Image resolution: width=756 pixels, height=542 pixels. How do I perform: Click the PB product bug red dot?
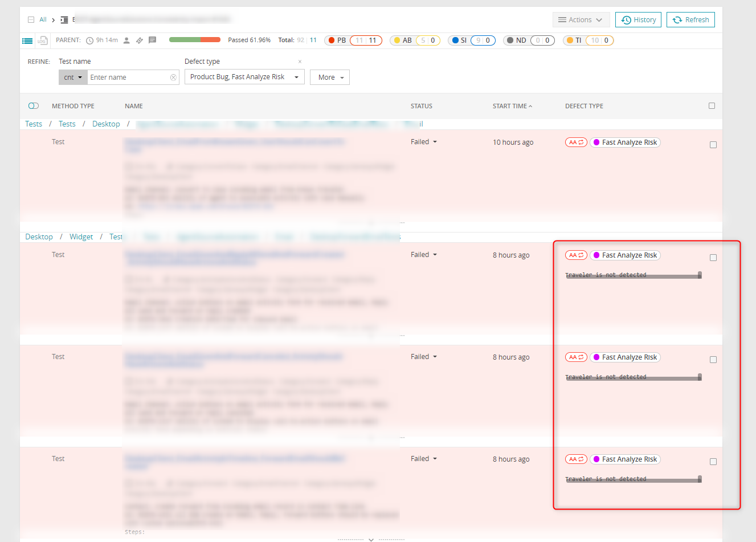pyautogui.click(x=332, y=40)
